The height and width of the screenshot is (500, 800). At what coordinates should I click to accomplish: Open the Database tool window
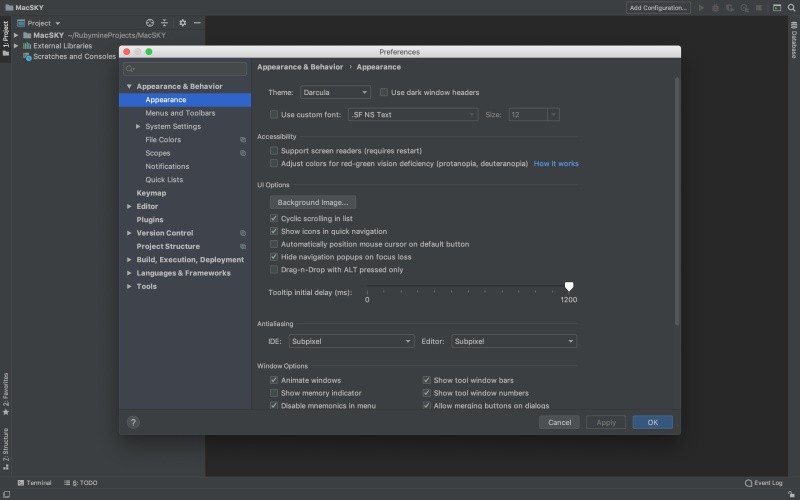794,41
